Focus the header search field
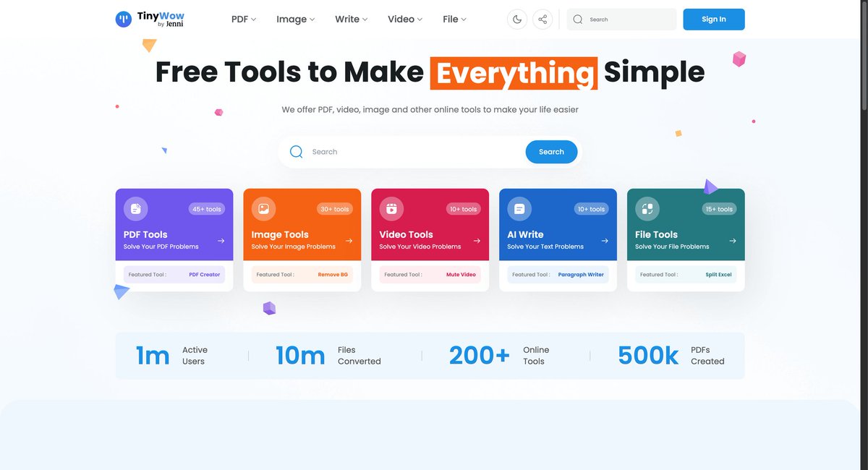The height and width of the screenshot is (470, 868). pyautogui.click(x=621, y=20)
